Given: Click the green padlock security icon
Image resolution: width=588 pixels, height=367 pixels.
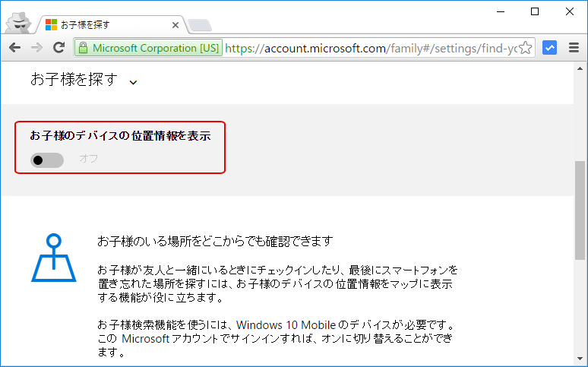Looking at the screenshot, I should (83, 48).
